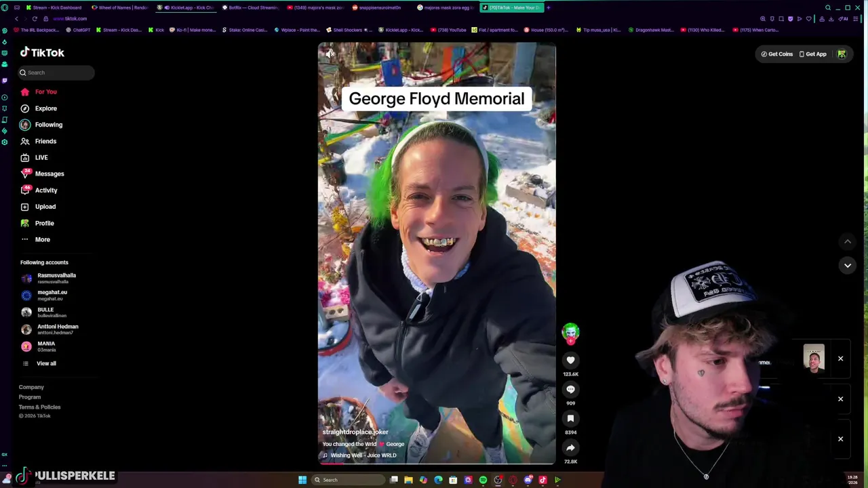Open Copilot from taskbar
This screenshot has width=868, height=488.
click(x=423, y=480)
